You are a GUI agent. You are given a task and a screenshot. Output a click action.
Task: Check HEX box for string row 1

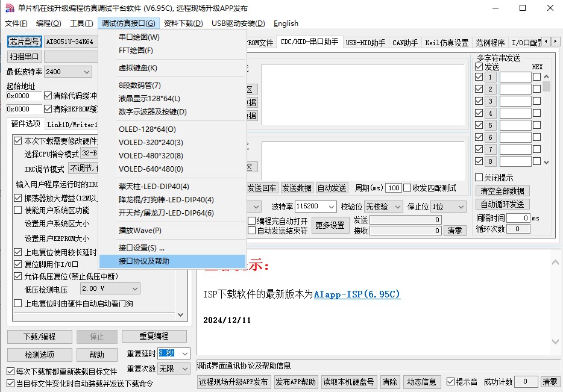coord(536,76)
